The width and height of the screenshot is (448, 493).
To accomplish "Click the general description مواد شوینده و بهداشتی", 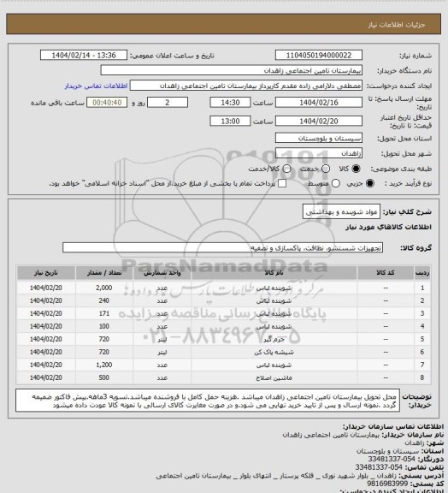I will click(x=341, y=212).
